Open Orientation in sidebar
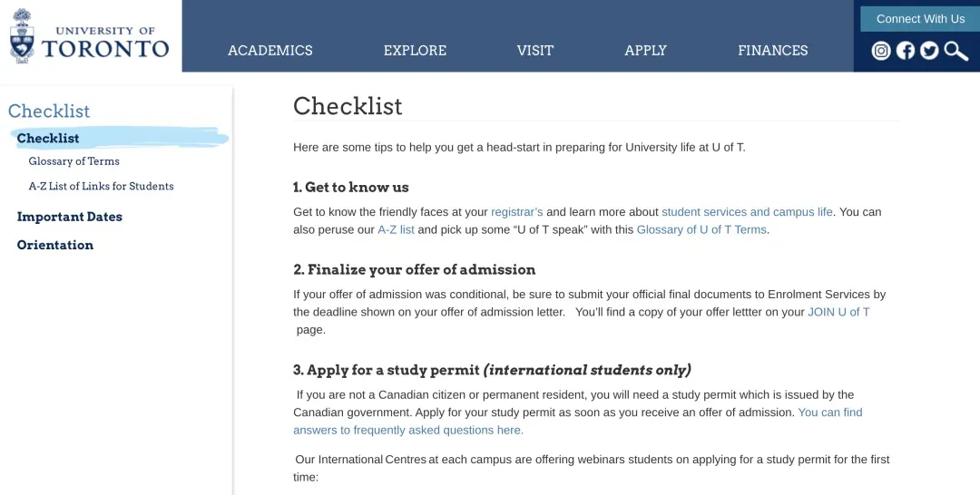Viewport: 980px width, 495px height. point(54,245)
